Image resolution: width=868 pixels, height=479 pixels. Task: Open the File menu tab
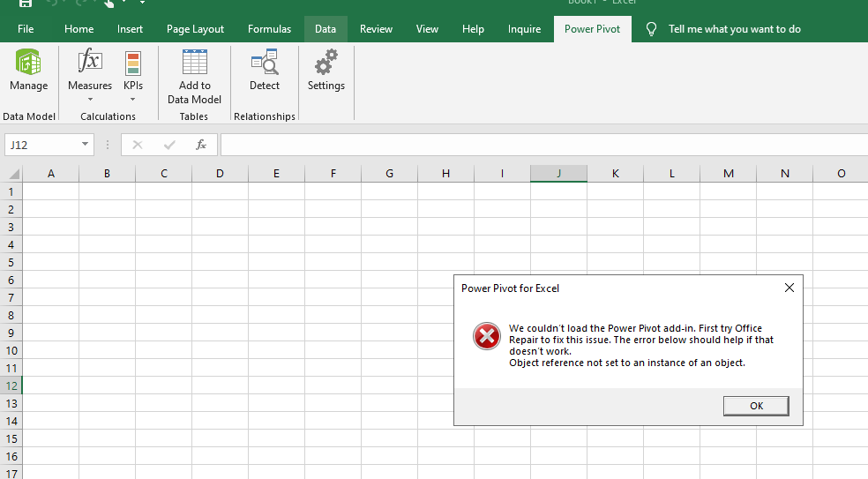click(26, 29)
